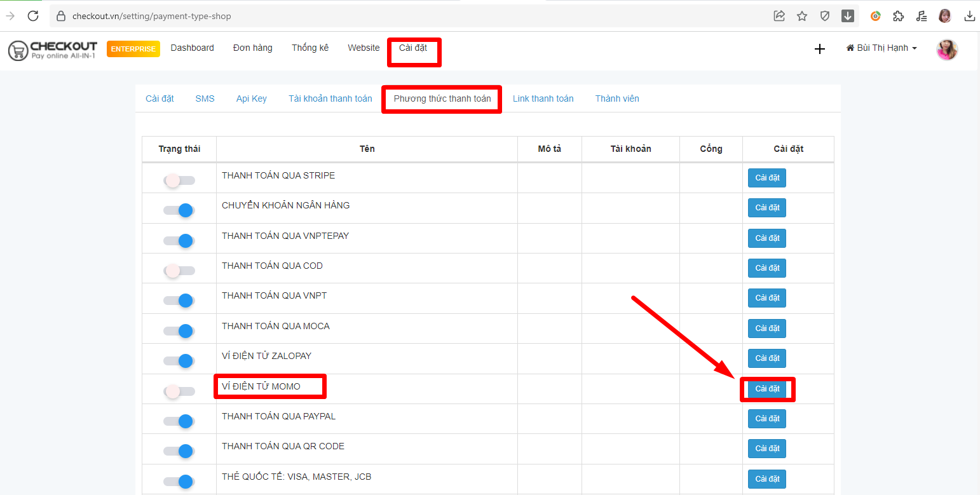The width and height of the screenshot is (980, 495).
Task: Click Cài đặt button for VNPT row
Action: coord(767,298)
